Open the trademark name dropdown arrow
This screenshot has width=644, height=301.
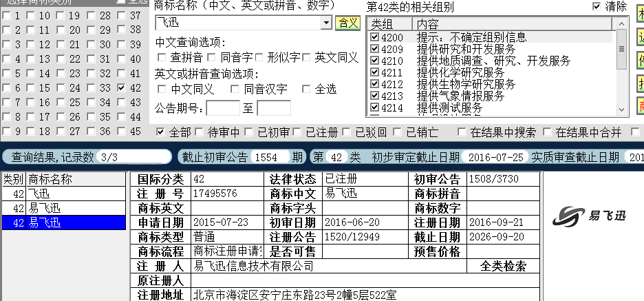coord(327,23)
